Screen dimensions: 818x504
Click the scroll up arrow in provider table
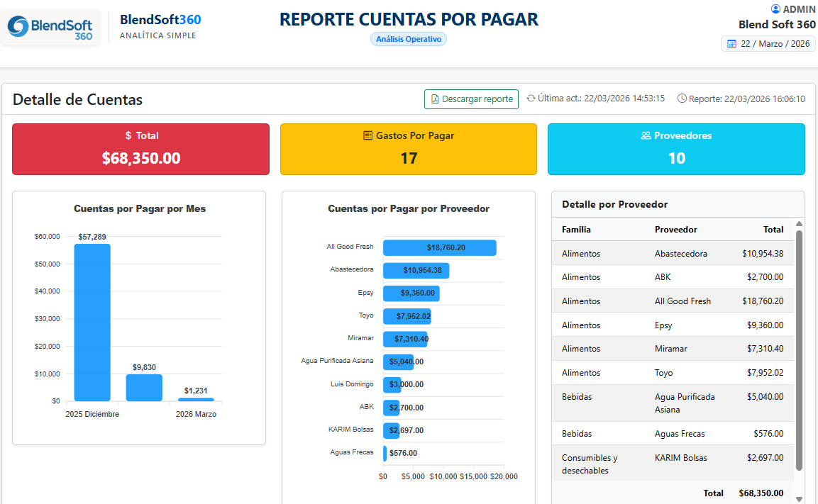(799, 223)
